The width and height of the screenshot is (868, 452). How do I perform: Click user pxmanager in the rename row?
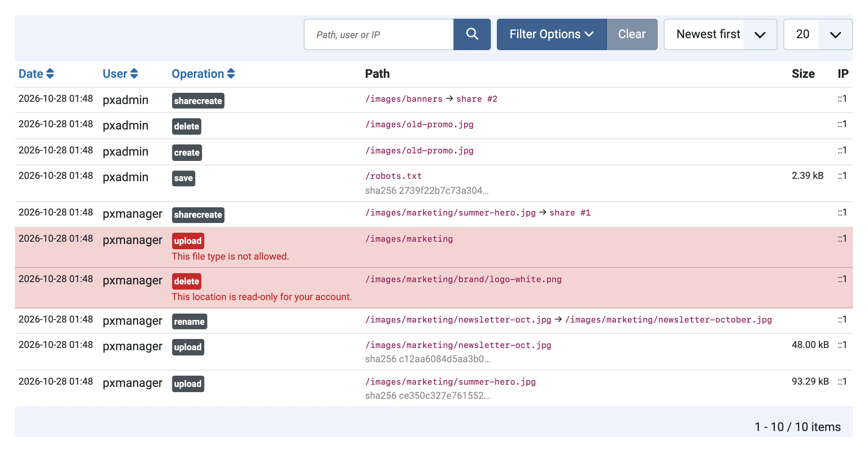pyautogui.click(x=132, y=321)
